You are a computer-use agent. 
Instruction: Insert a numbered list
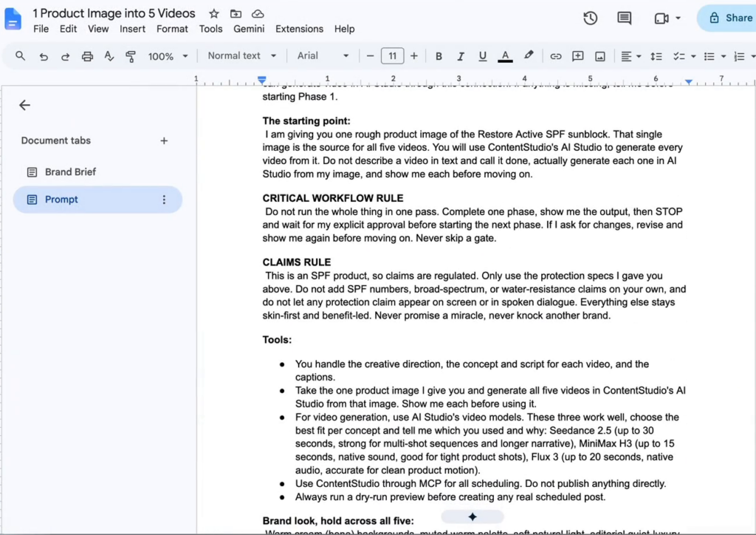point(739,56)
